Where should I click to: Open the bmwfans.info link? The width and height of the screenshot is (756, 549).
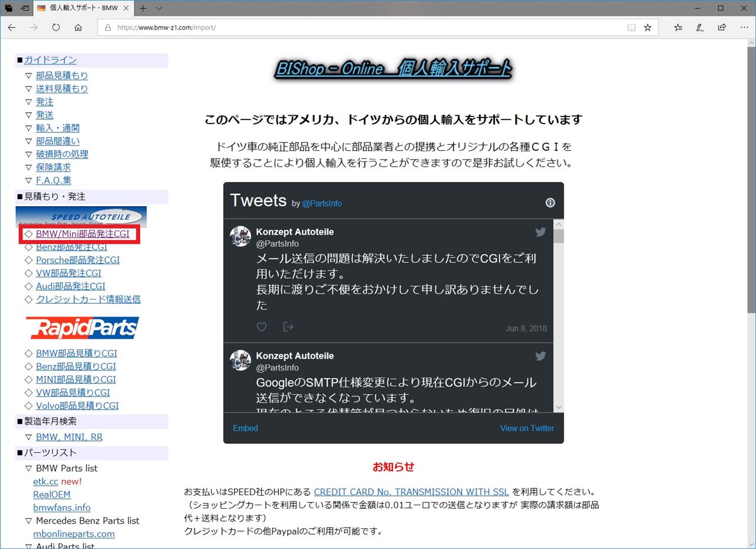62,508
